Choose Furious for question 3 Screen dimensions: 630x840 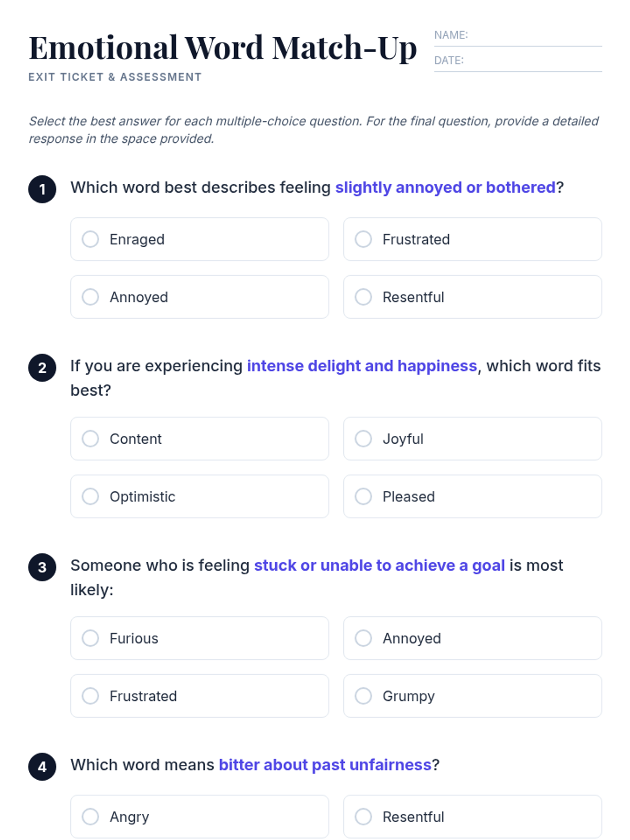click(x=90, y=638)
